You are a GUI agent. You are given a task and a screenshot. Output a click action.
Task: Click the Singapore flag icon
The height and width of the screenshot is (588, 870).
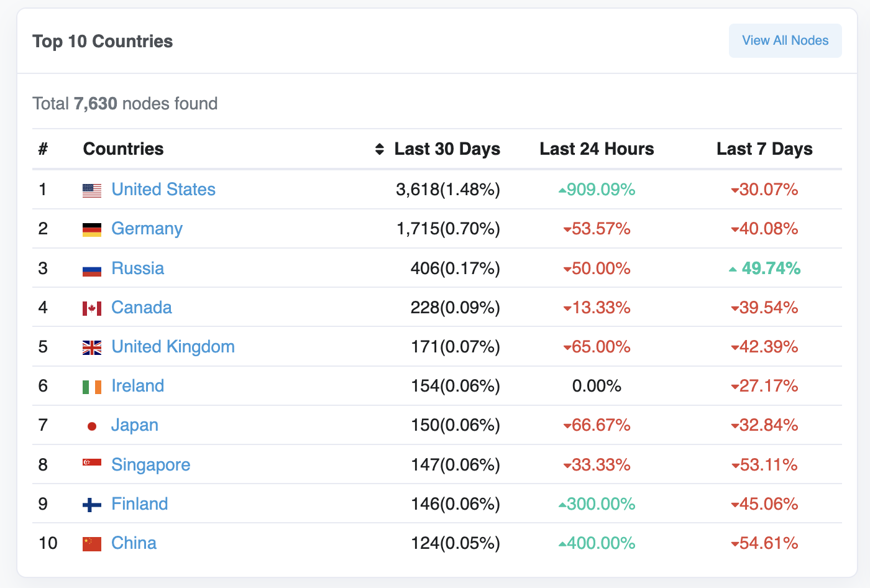pos(91,464)
